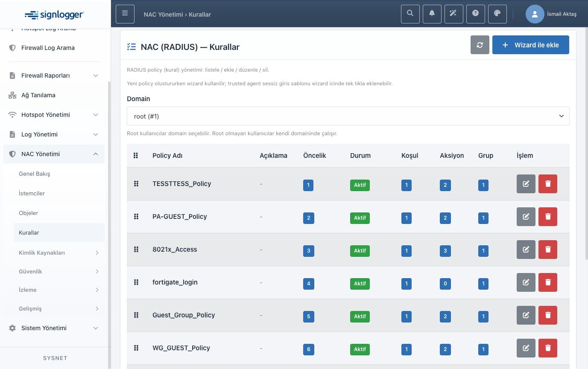Expand Firewall Raporları menu
This screenshot has height=369, width=588.
54,76
